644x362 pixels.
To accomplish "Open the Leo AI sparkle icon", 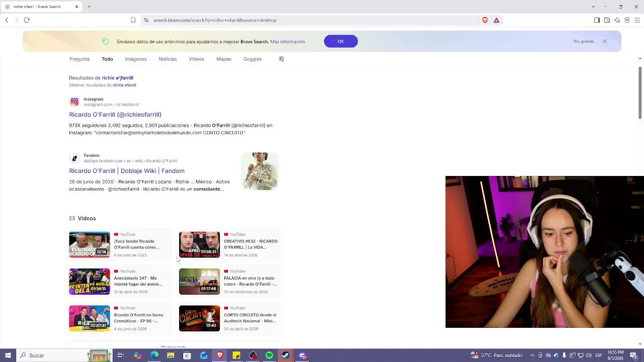I will tap(617, 20).
